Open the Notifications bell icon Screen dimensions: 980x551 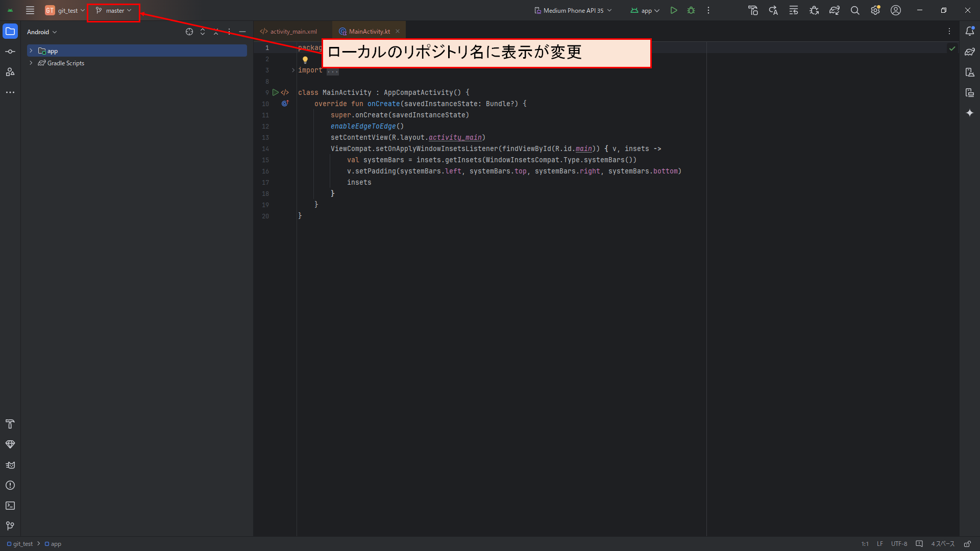tap(970, 31)
